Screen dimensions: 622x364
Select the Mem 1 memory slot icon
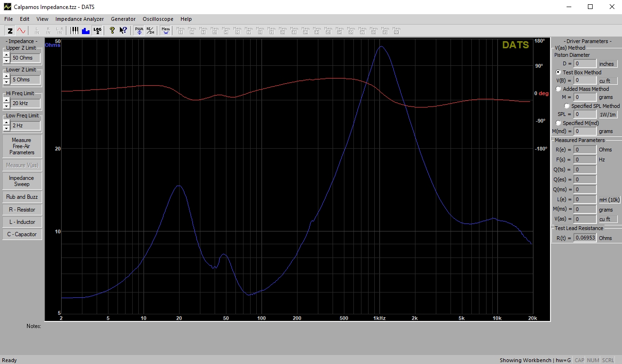(x=180, y=30)
